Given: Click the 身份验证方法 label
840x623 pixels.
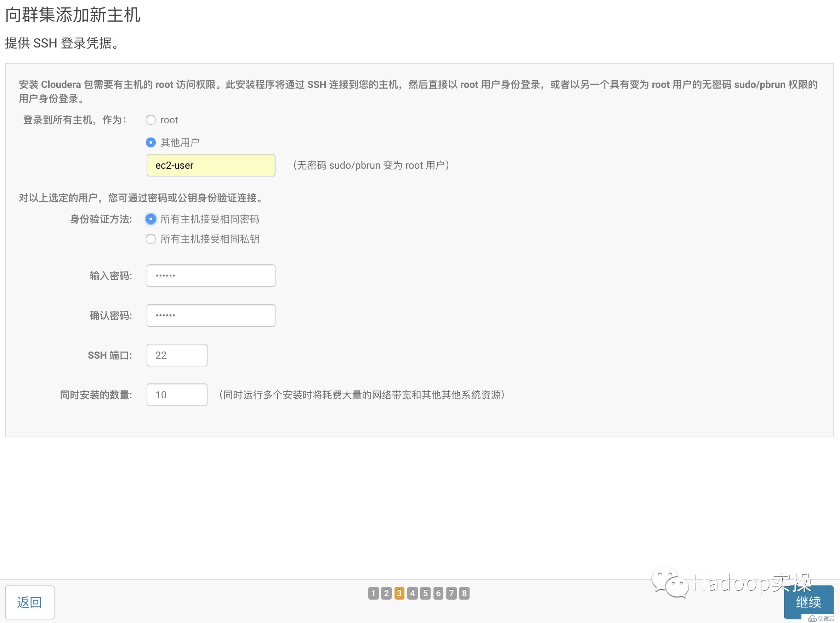Looking at the screenshot, I should [x=101, y=219].
